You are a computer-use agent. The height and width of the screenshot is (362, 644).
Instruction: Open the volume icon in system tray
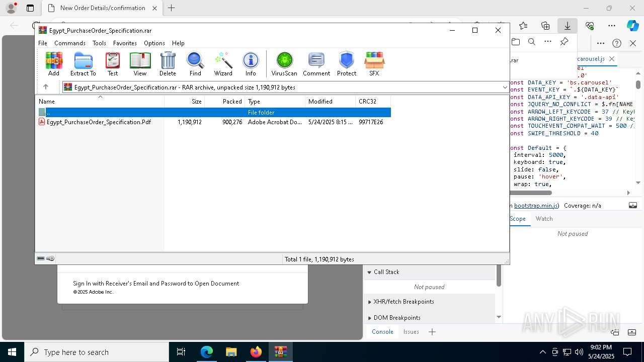(579, 352)
